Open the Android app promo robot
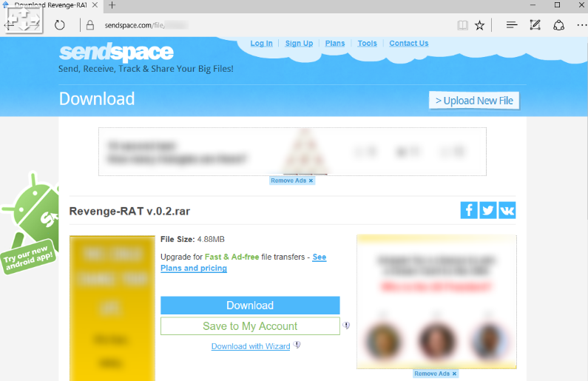588x381 pixels. pyautogui.click(x=30, y=223)
